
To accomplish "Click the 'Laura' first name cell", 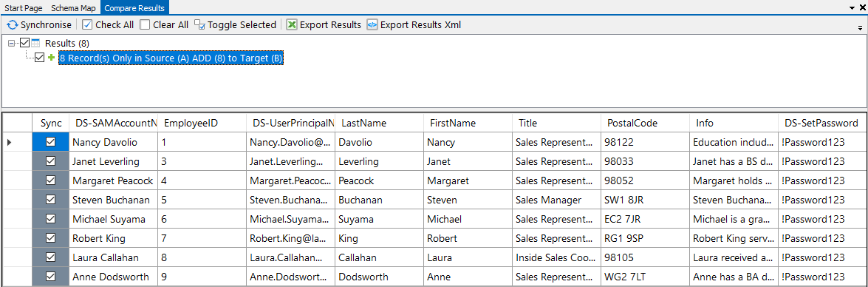I will click(x=468, y=257).
